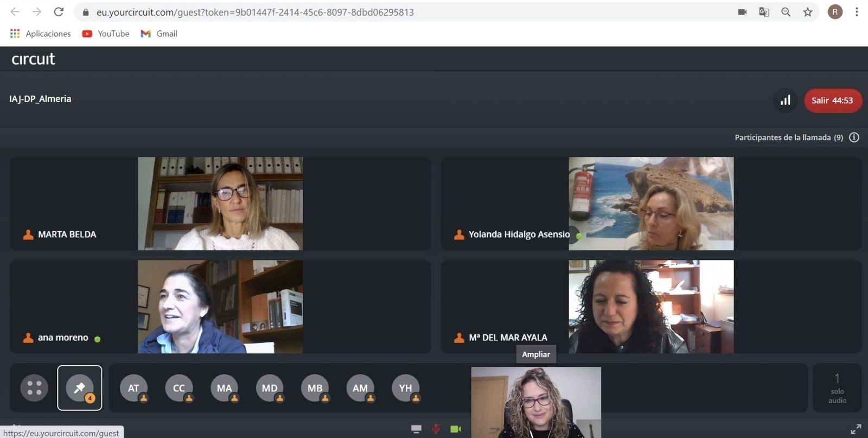Select participant avatar MD

(x=270, y=388)
